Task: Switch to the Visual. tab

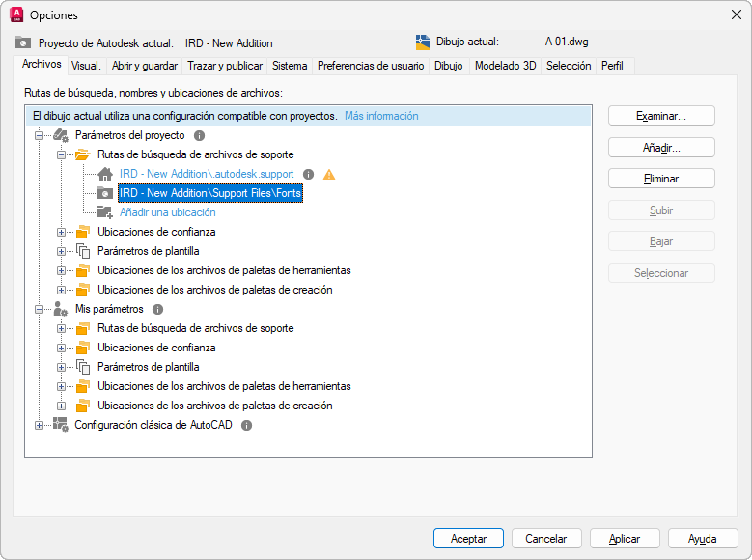Action: pos(86,66)
